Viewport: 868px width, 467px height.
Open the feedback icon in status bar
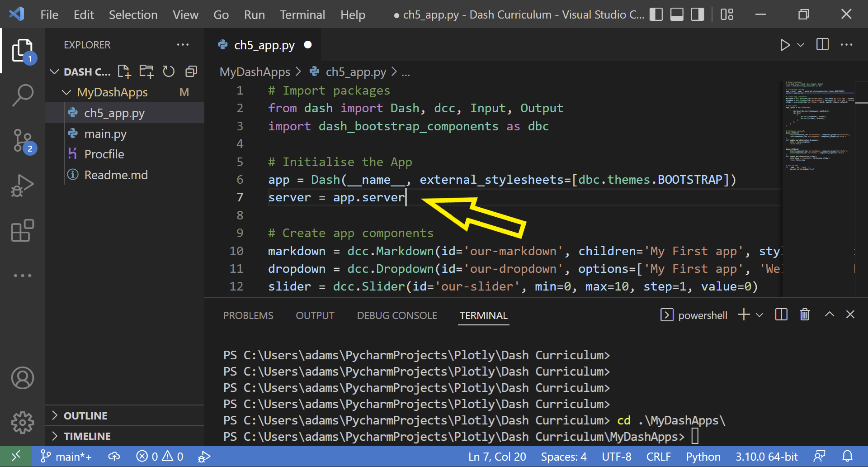tap(819, 457)
